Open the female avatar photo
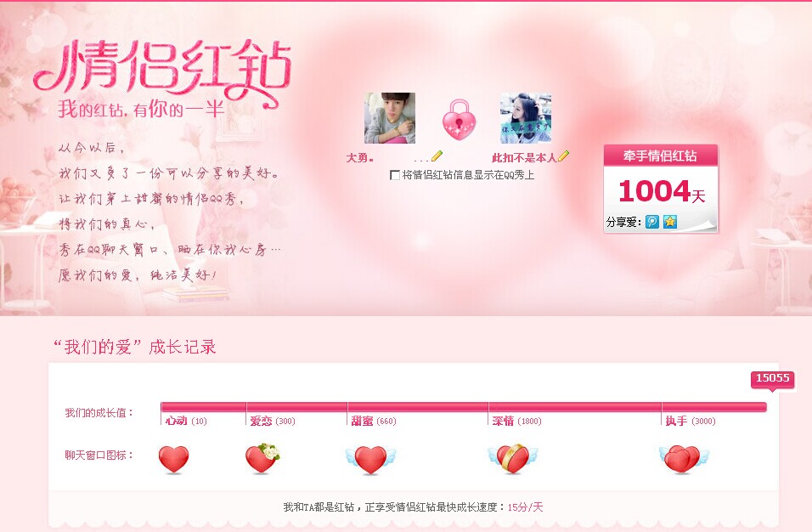The width and height of the screenshot is (812, 532). [526, 118]
